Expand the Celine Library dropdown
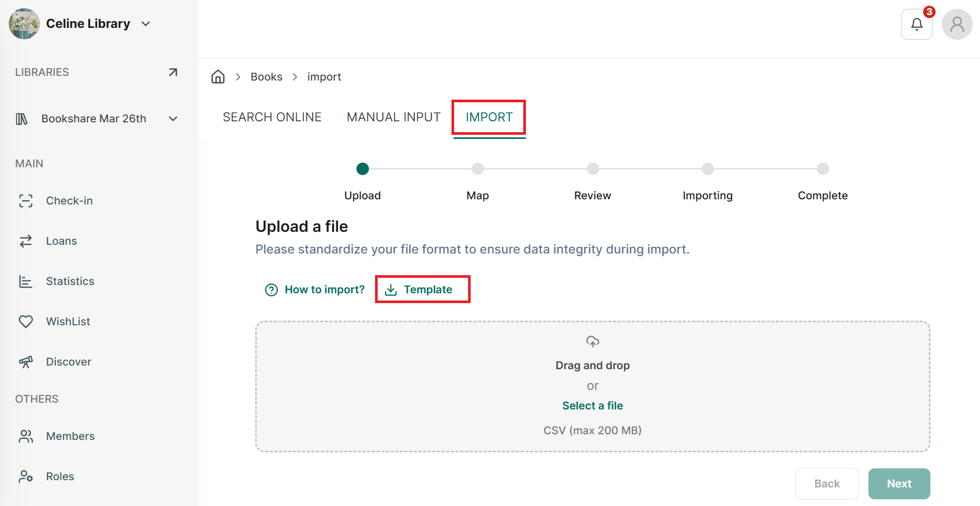Viewport: 980px width, 506px height. (146, 24)
